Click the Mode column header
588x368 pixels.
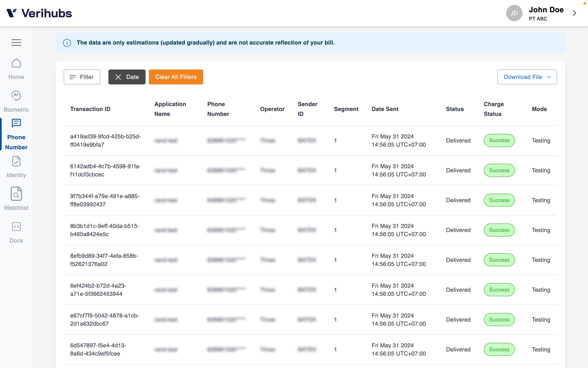click(x=539, y=109)
